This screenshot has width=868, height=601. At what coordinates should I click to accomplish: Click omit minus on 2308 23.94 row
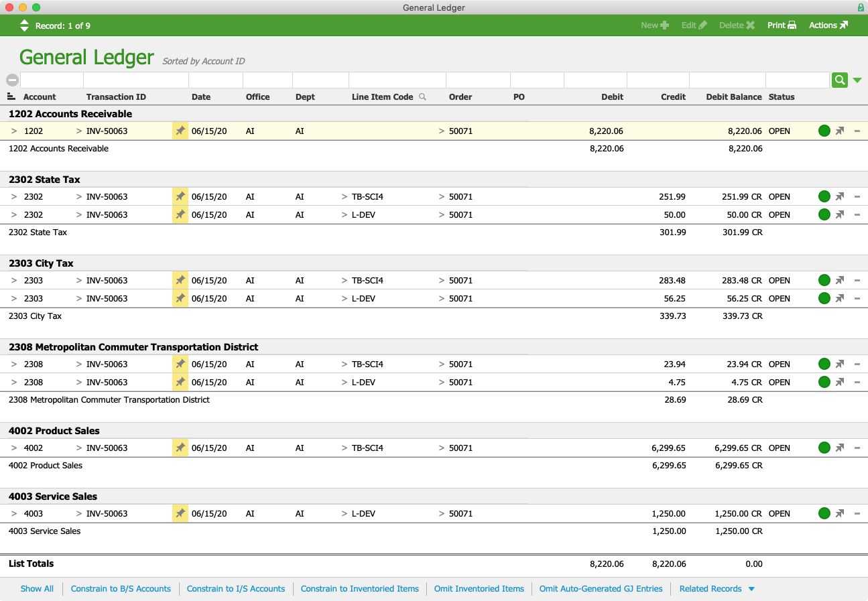(857, 364)
